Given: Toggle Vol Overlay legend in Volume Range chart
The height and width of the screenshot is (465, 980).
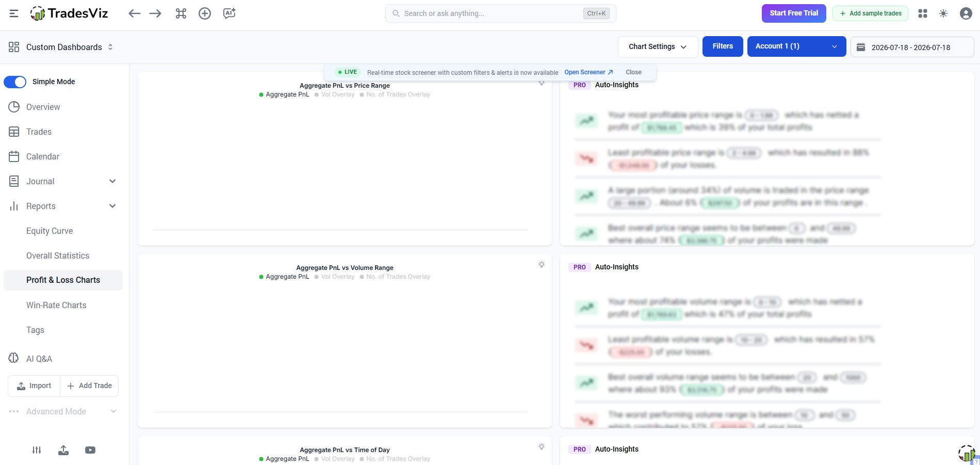Looking at the screenshot, I should (334, 277).
